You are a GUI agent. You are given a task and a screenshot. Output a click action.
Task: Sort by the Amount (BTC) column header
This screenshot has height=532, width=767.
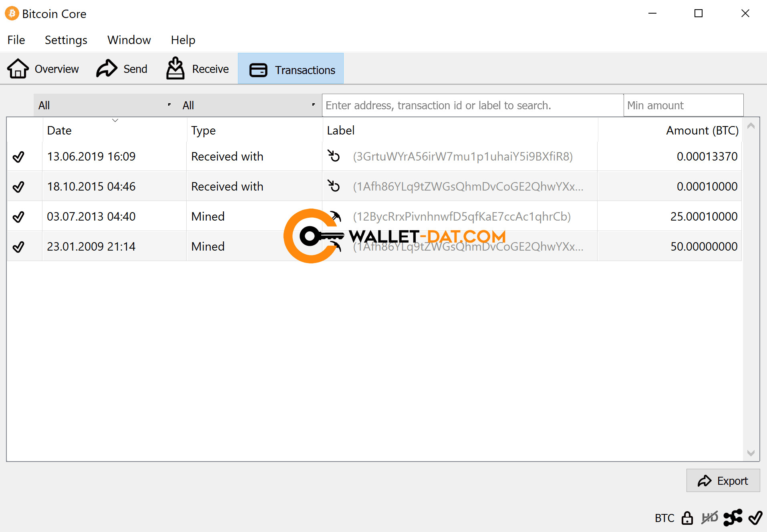[x=670, y=130]
